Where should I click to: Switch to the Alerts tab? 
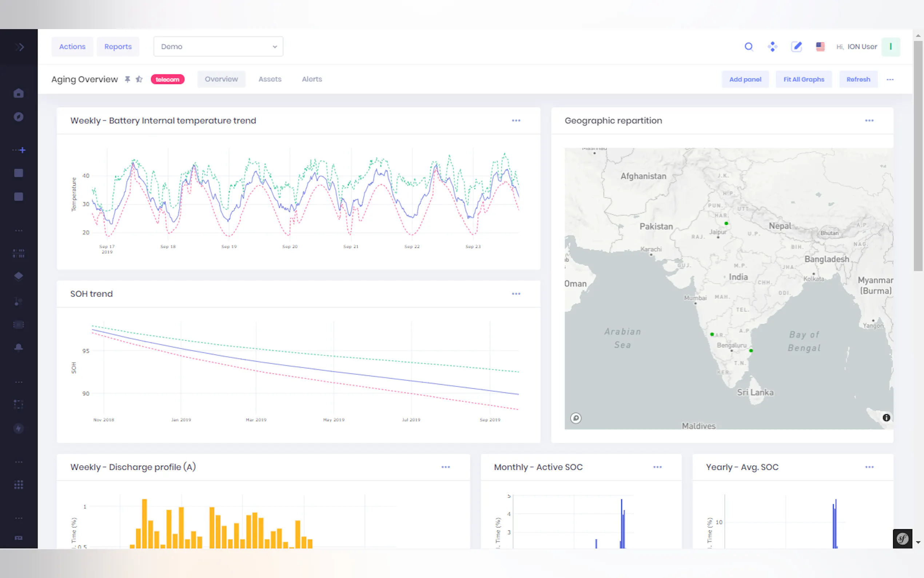tap(312, 79)
